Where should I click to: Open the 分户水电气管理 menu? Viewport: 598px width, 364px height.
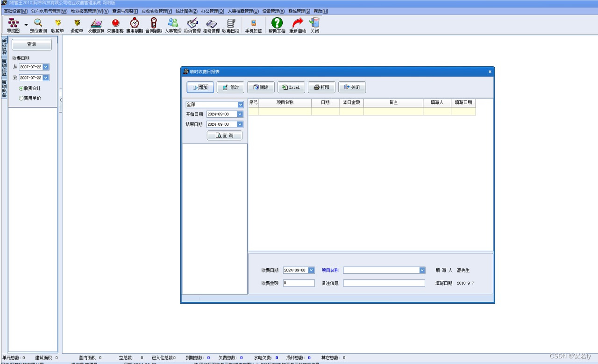[x=49, y=11]
